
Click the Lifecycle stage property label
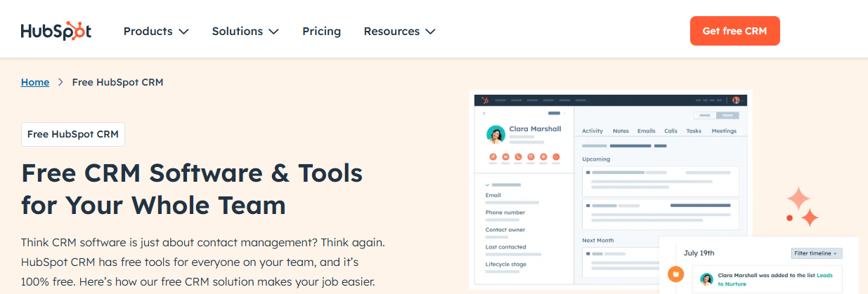505,265
